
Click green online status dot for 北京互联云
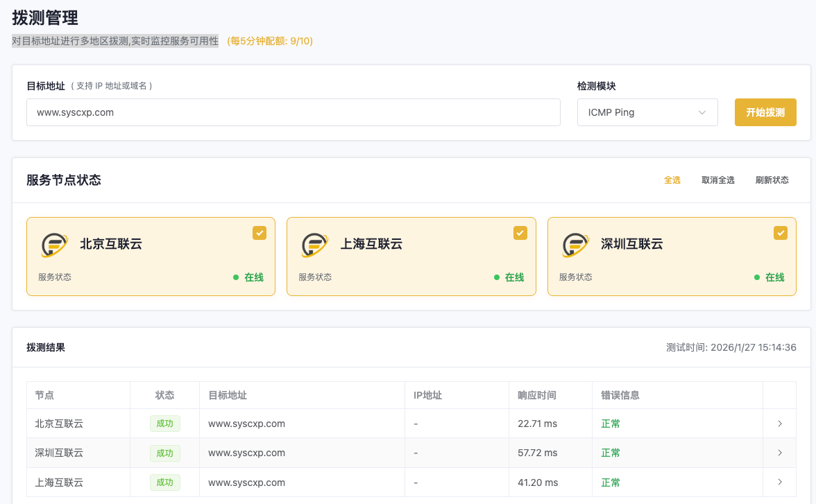236,277
